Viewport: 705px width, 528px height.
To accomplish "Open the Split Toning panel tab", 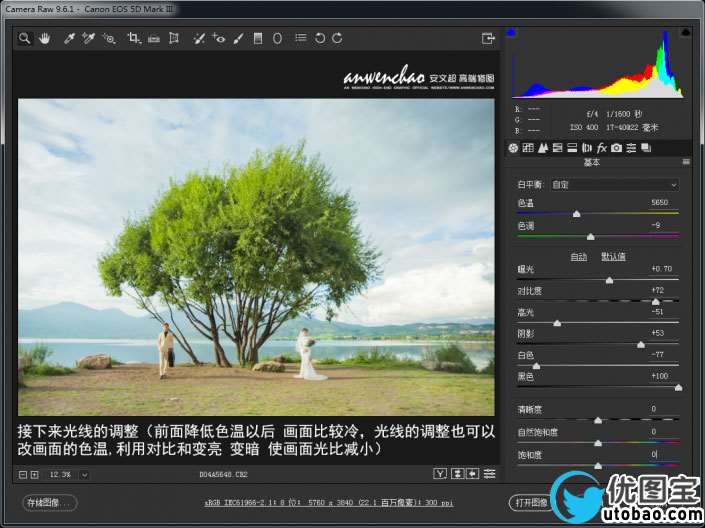I will (572, 148).
